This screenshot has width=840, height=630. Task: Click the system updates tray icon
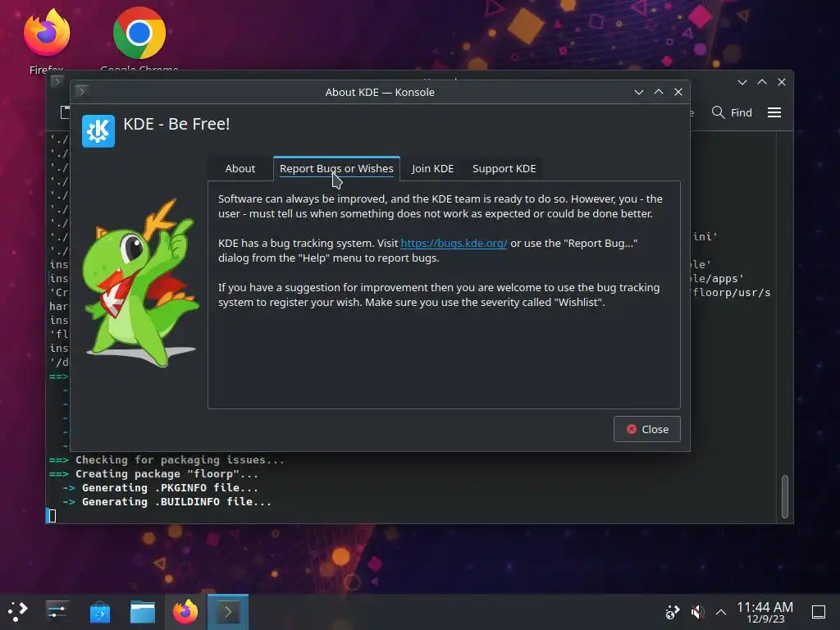point(672,612)
